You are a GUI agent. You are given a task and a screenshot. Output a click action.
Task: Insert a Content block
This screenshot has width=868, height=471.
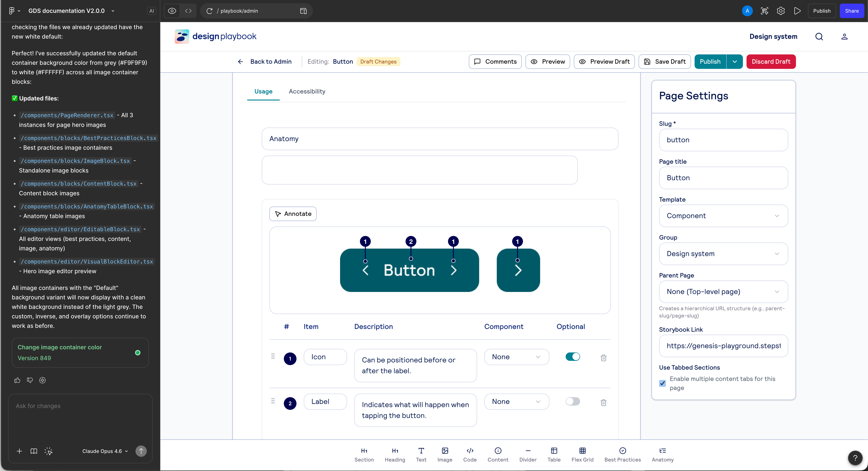point(498,455)
